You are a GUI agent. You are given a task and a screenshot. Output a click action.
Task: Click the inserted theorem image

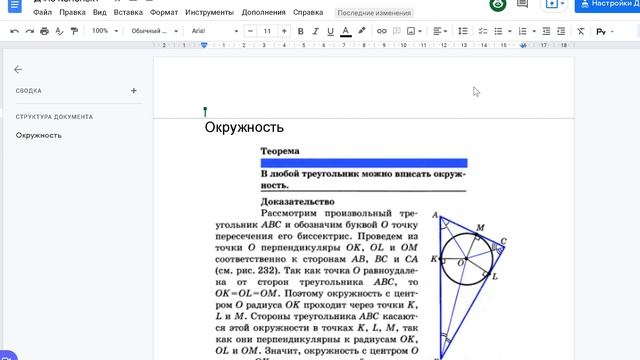pyautogui.click(x=361, y=252)
